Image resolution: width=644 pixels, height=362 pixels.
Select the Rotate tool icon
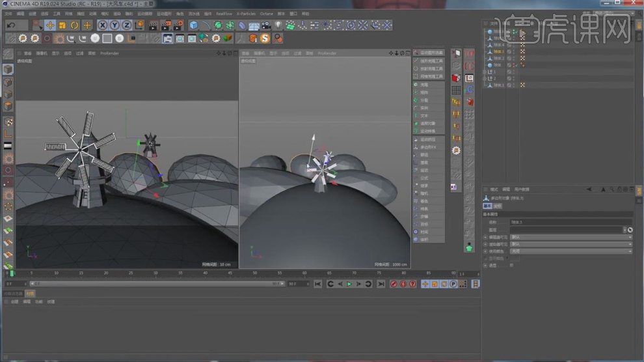(x=75, y=25)
